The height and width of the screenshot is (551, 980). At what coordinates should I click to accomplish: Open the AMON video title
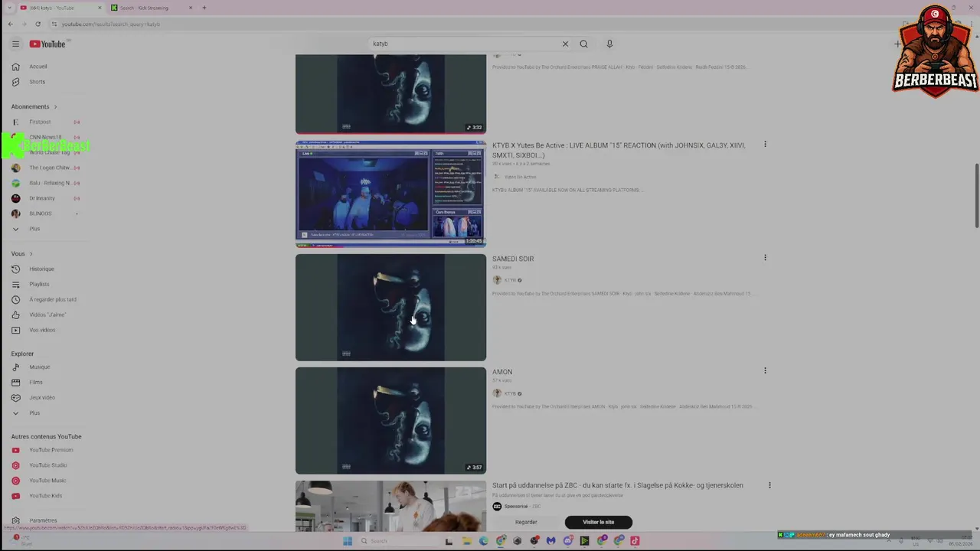point(502,372)
